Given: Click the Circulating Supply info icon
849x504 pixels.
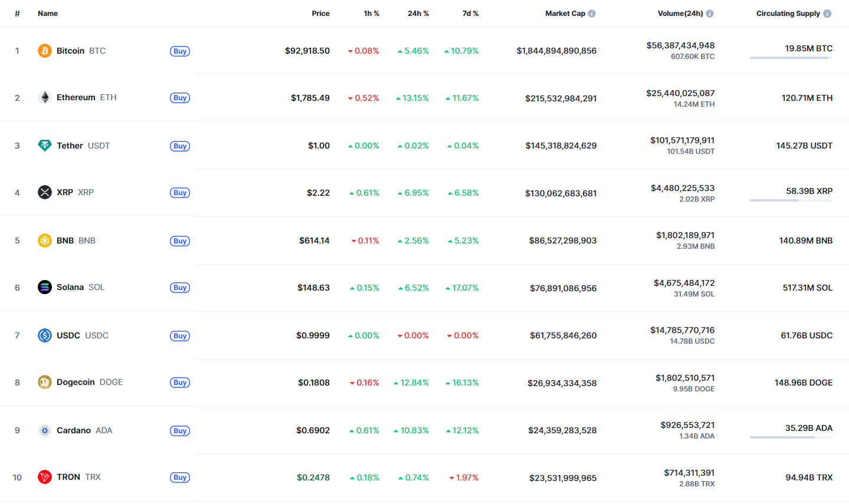Looking at the screenshot, I should 827,14.
